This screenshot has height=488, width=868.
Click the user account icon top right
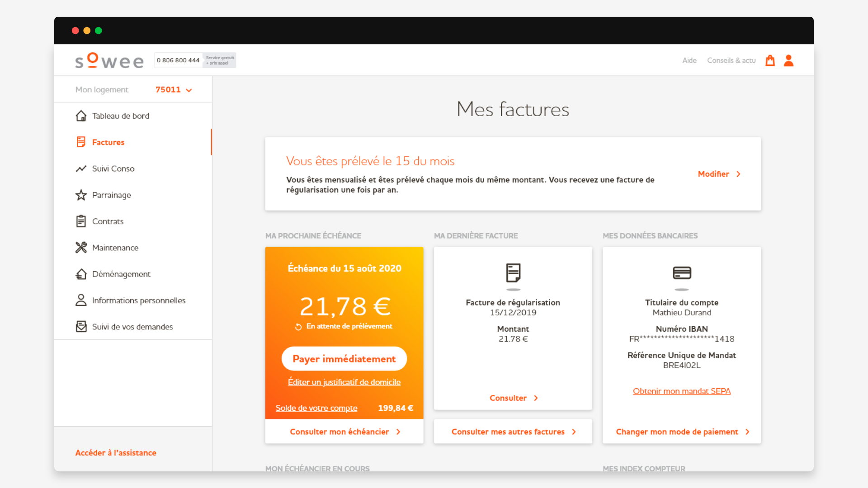pyautogui.click(x=788, y=60)
